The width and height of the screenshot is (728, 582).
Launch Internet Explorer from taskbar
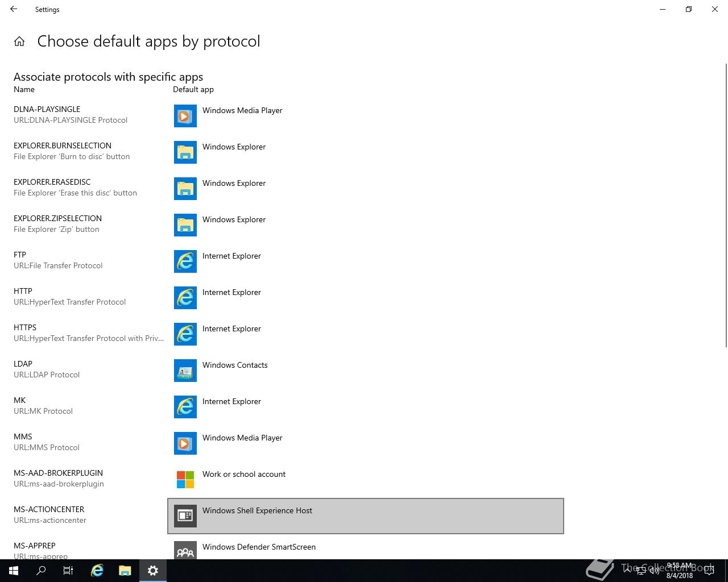point(97,571)
